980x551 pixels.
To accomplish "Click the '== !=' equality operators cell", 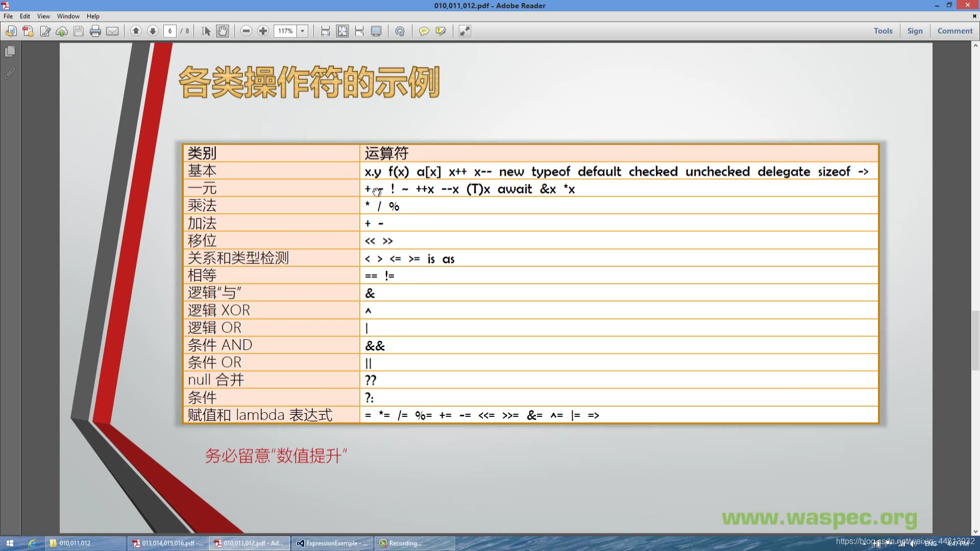I will [619, 275].
